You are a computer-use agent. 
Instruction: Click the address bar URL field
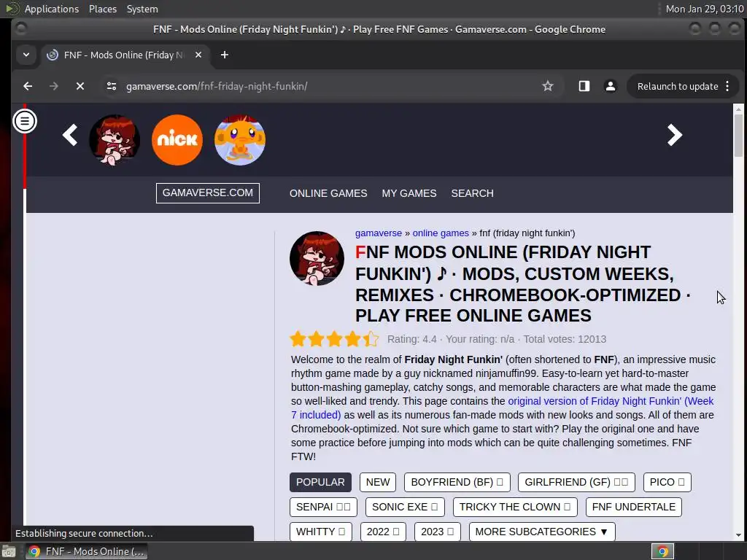pos(329,86)
